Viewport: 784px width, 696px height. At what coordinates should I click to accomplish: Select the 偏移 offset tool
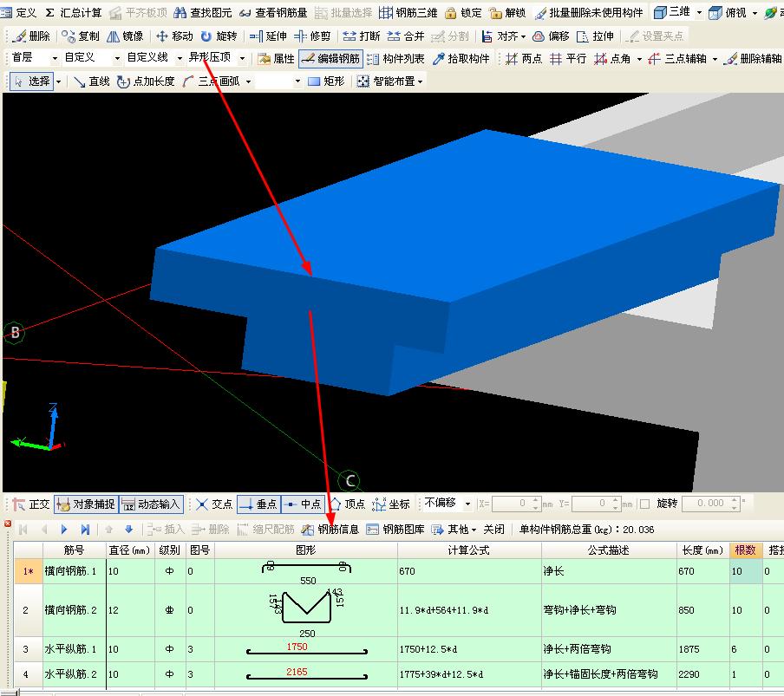(551, 36)
